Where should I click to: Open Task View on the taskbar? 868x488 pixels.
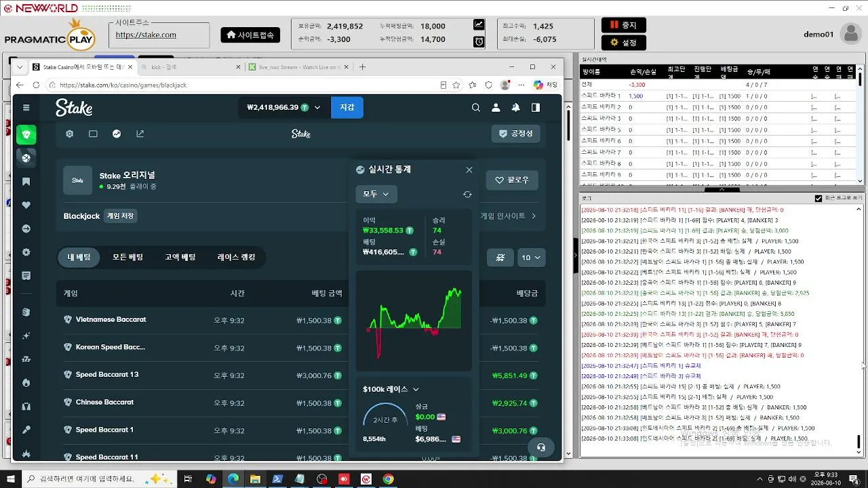pos(189,479)
